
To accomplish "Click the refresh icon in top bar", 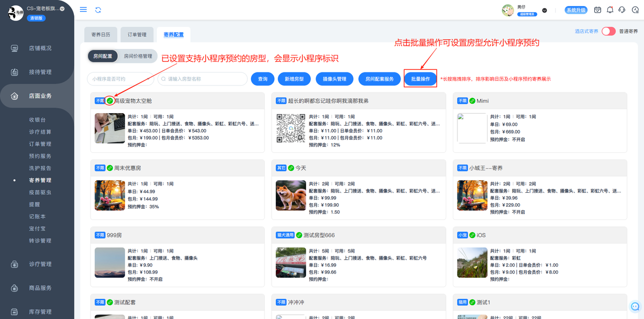I will (x=98, y=10).
